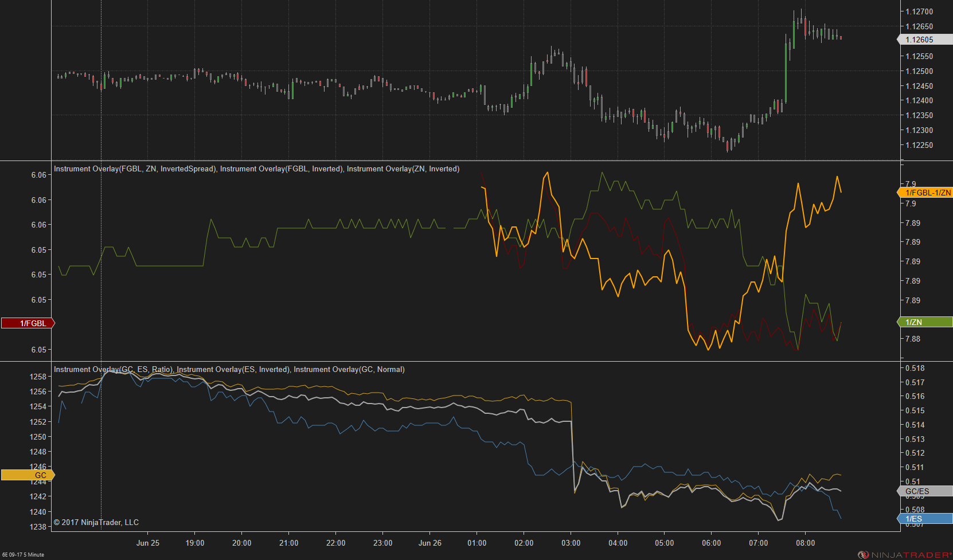Click the 1238 left axis label
The height and width of the screenshot is (560, 953).
coord(38,527)
